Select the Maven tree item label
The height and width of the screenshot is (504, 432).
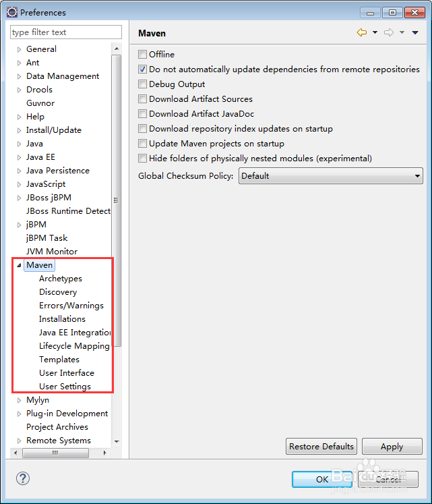click(x=40, y=265)
